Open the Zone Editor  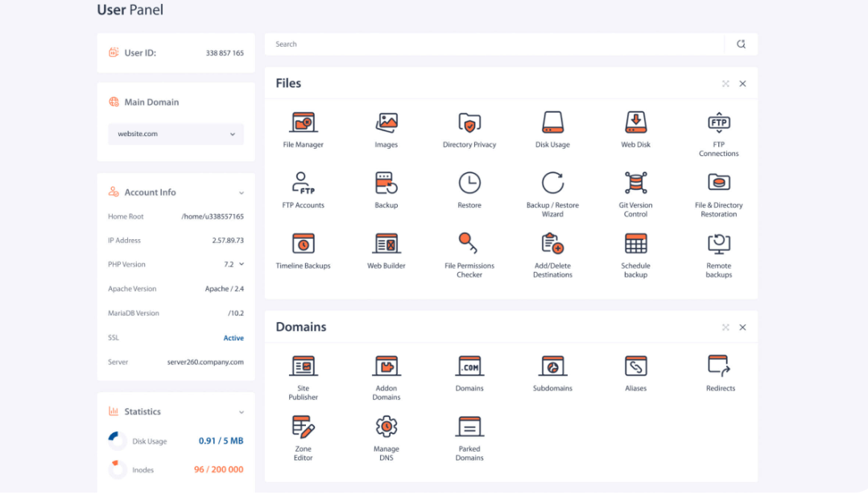point(303,427)
